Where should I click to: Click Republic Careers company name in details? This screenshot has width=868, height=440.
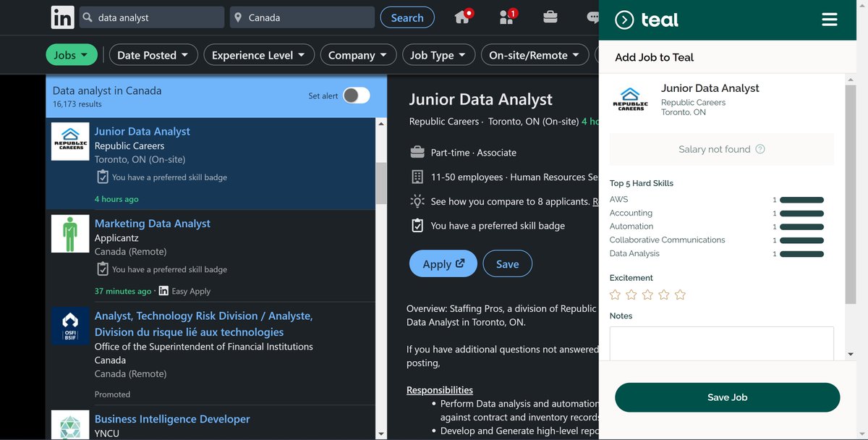[x=444, y=122]
